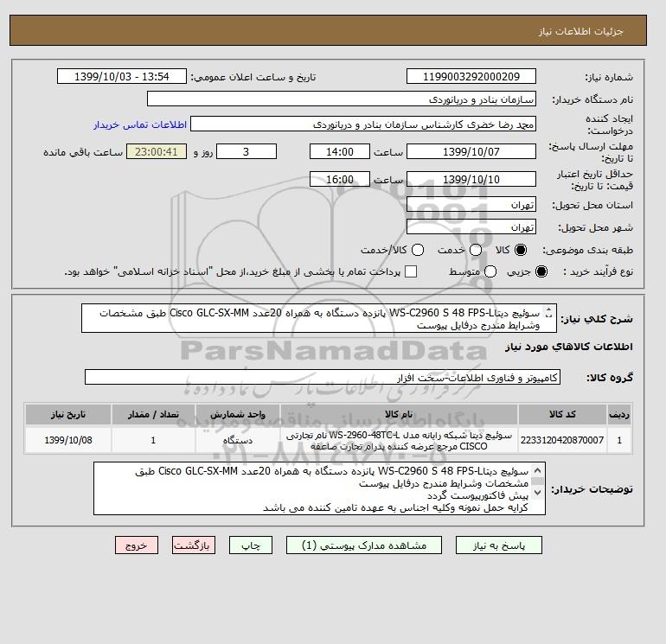Click the unit cell 'دستگاه'
This screenshot has height=644, width=666.
(x=238, y=440)
